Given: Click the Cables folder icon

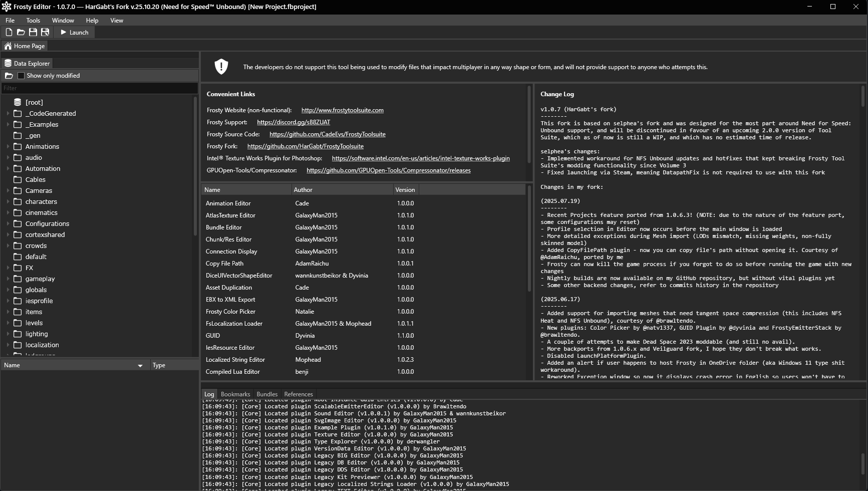Looking at the screenshot, I should (18, 179).
